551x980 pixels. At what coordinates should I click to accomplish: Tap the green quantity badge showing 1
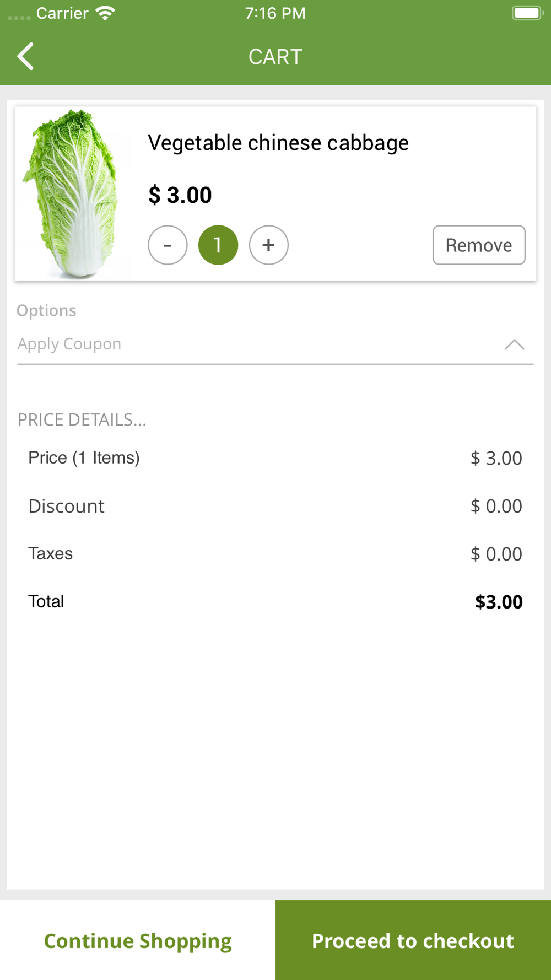[218, 245]
